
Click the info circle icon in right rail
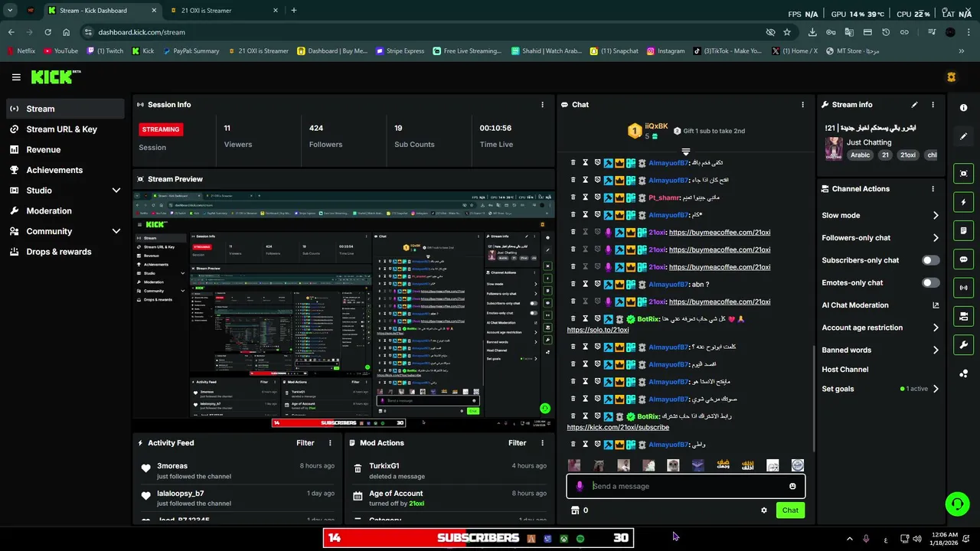[x=964, y=108]
